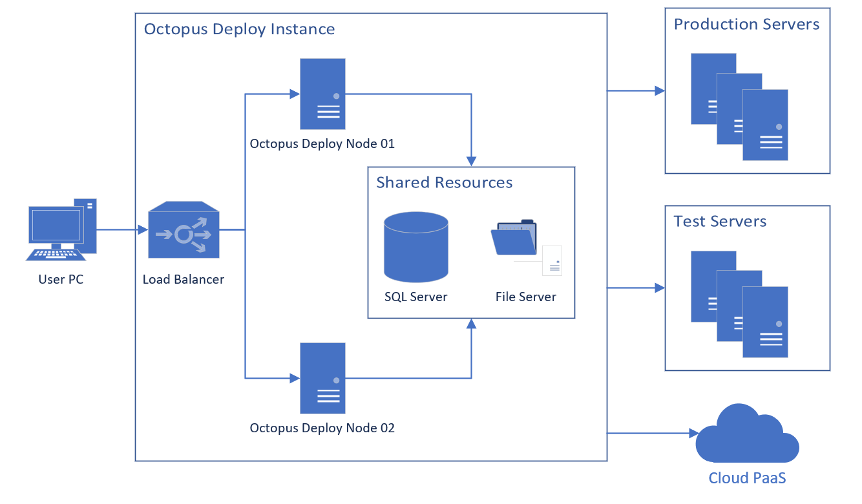Click the Octopus Deploy Node 01 label

(x=322, y=143)
